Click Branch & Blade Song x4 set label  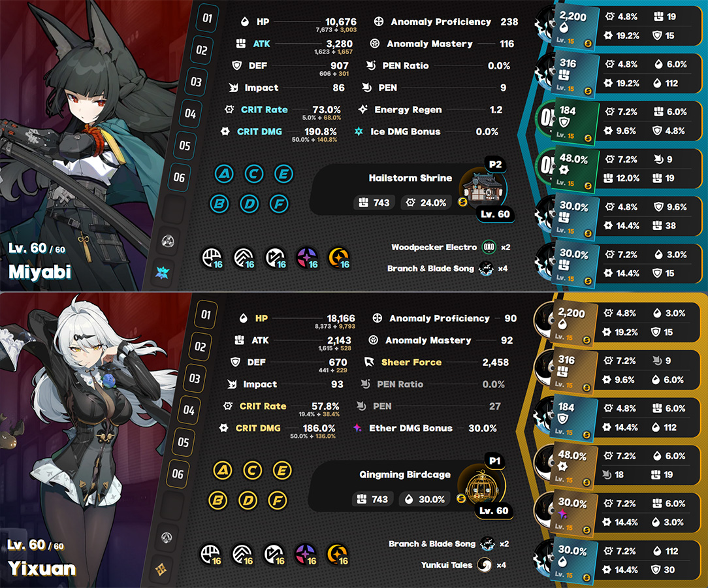(x=447, y=269)
